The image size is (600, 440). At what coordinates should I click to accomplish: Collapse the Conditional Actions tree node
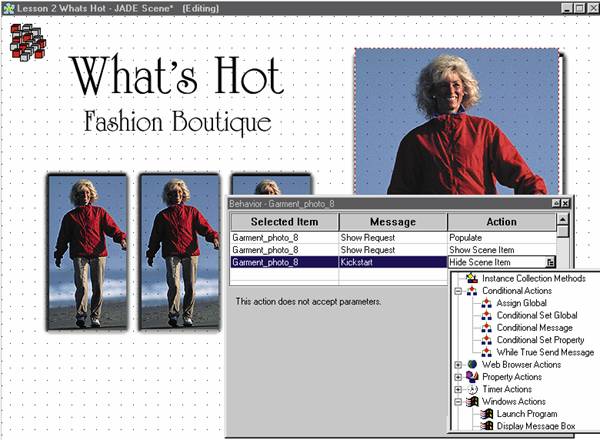click(x=458, y=291)
